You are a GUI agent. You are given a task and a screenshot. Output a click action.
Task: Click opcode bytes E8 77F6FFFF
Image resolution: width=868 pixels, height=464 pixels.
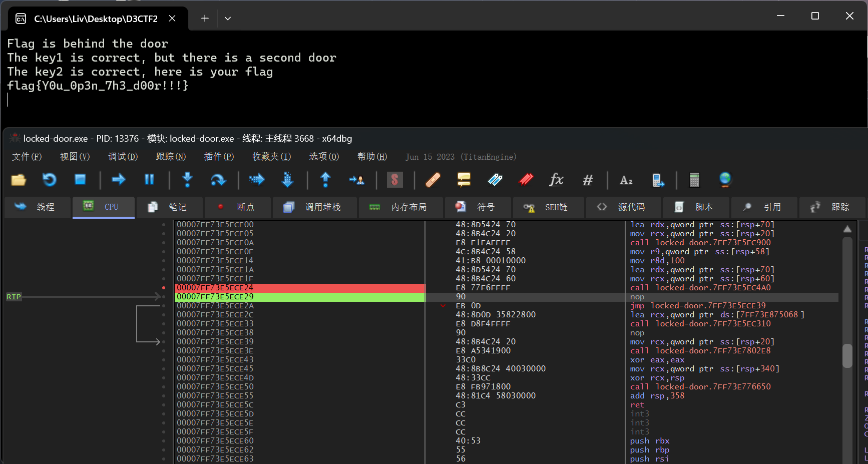483,288
